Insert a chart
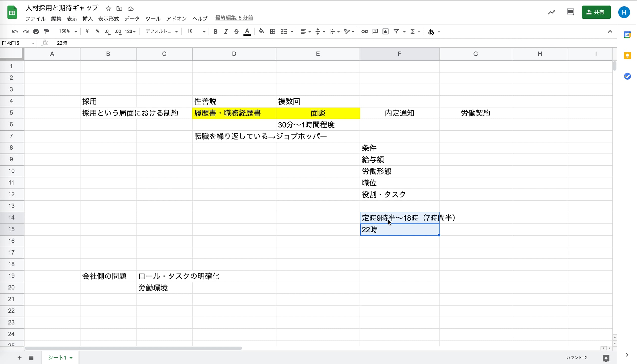This screenshot has width=637, height=364. point(385,31)
